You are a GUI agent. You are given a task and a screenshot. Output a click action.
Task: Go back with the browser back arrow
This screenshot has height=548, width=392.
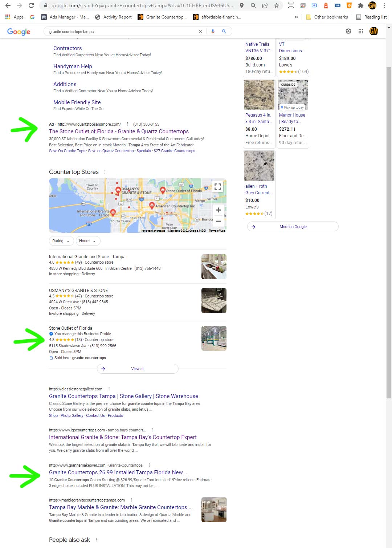(x=8, y=5)
